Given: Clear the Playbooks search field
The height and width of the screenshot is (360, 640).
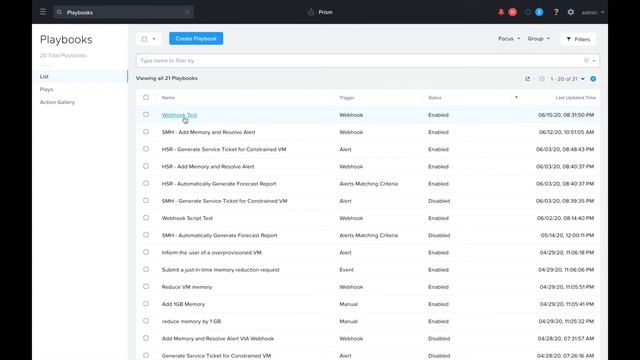Looking at the screenshot, I should tap(187, 12).
